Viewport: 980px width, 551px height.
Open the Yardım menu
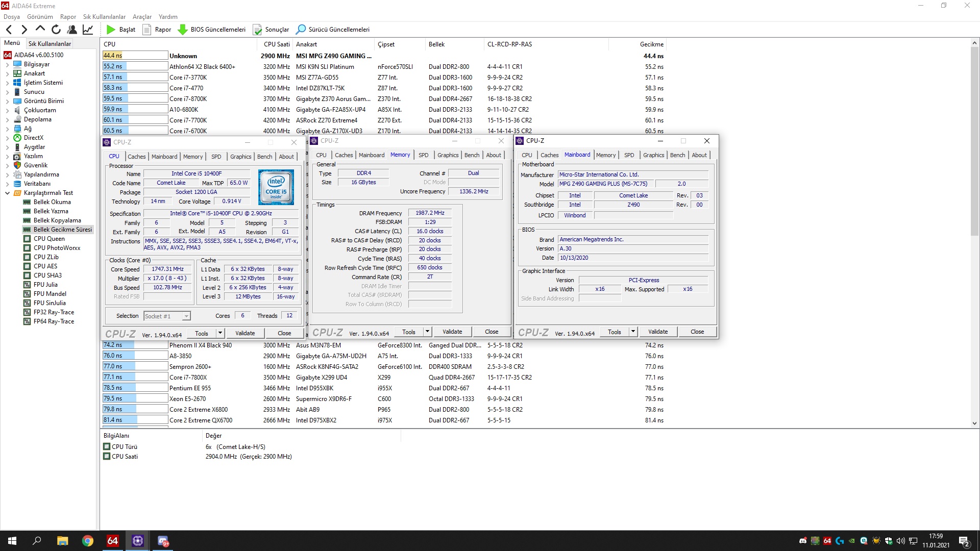tap(168, 17)
